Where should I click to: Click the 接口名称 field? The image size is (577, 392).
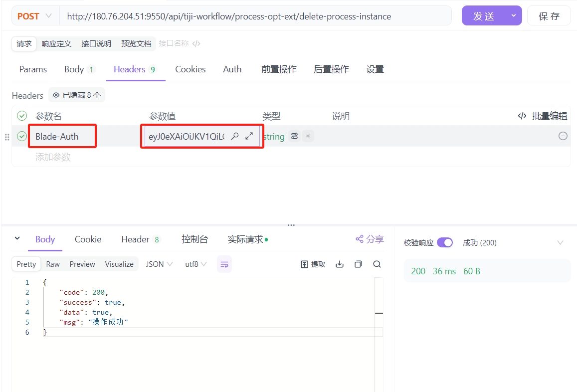tap(174, 43)
